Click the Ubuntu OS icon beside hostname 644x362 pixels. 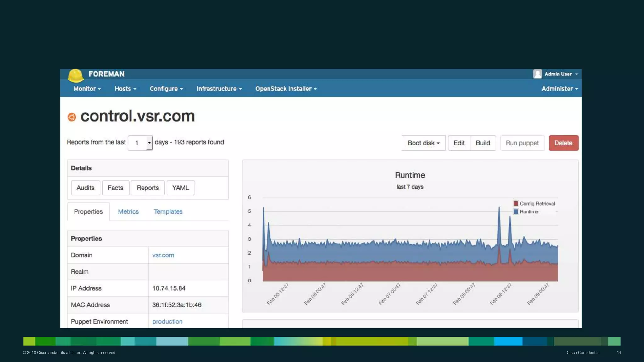click(72, 117)
